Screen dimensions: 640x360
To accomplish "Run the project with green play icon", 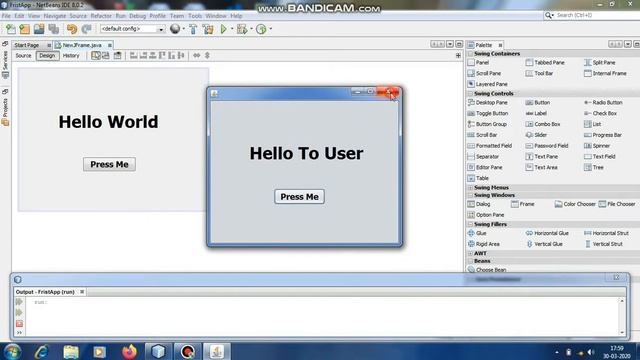I will point(224,29).
